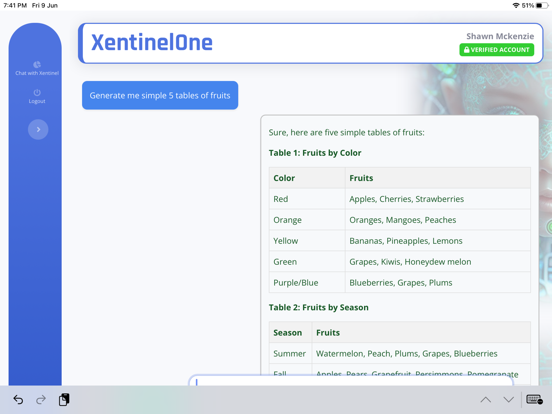Viewport: 552px width, 414px height.
Task: Click the Shawn Mckenzie username
Action: 500,36
